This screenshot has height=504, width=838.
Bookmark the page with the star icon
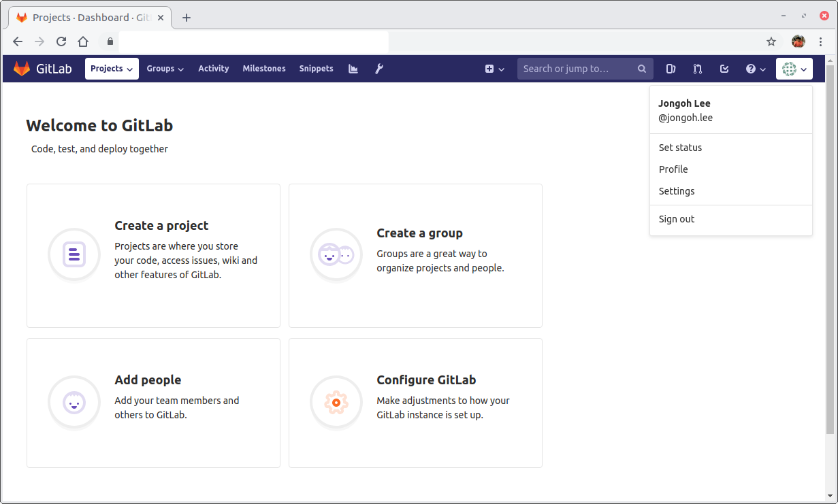(x=771, y=41)
